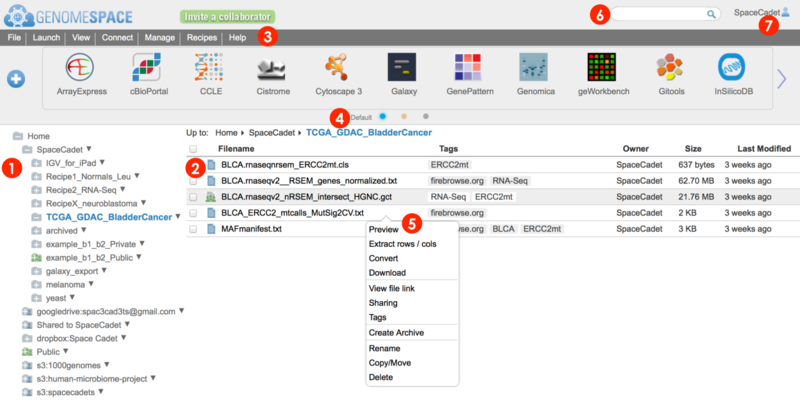
Task: Launch the Galaxy tool icon
Action: pyautogui.click(x=402, y=67)
